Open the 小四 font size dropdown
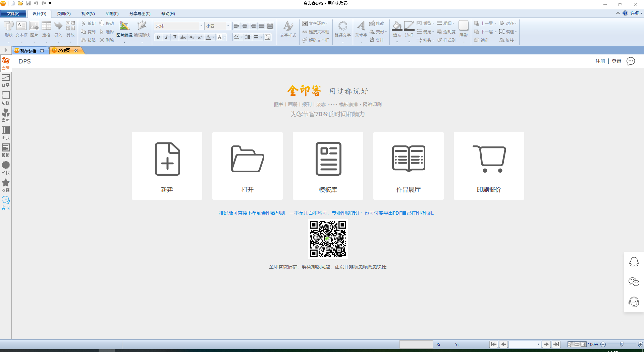Screen dimensions: 644x352 pyautogui.click(x=228, y=26)
